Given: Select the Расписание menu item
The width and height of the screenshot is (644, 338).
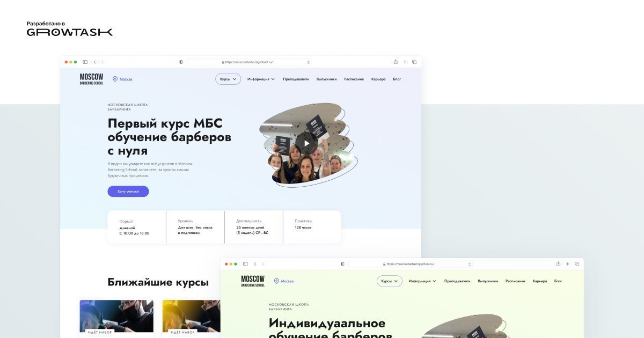Looking at the screenshot, I should tap(354, 78).
